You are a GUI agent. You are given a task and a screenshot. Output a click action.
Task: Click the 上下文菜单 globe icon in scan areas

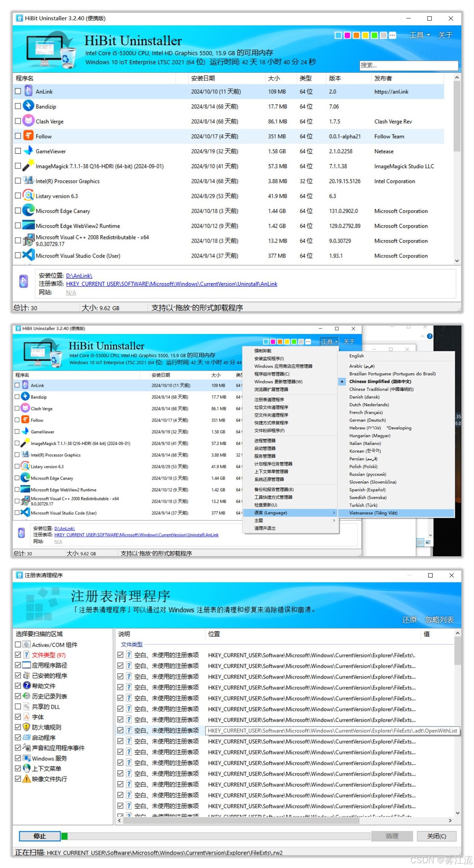click(27, 769)
